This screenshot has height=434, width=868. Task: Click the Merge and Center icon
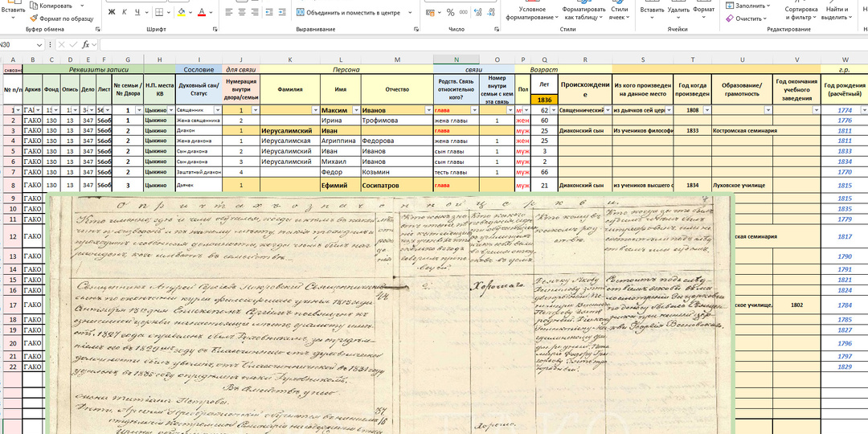click(x=301, y=11)
